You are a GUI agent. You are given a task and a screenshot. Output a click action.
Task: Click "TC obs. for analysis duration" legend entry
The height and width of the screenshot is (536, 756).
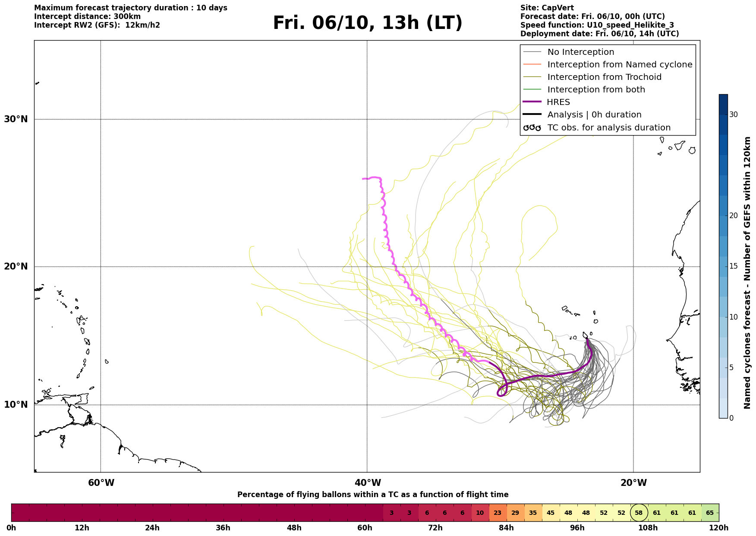point(609,127)
